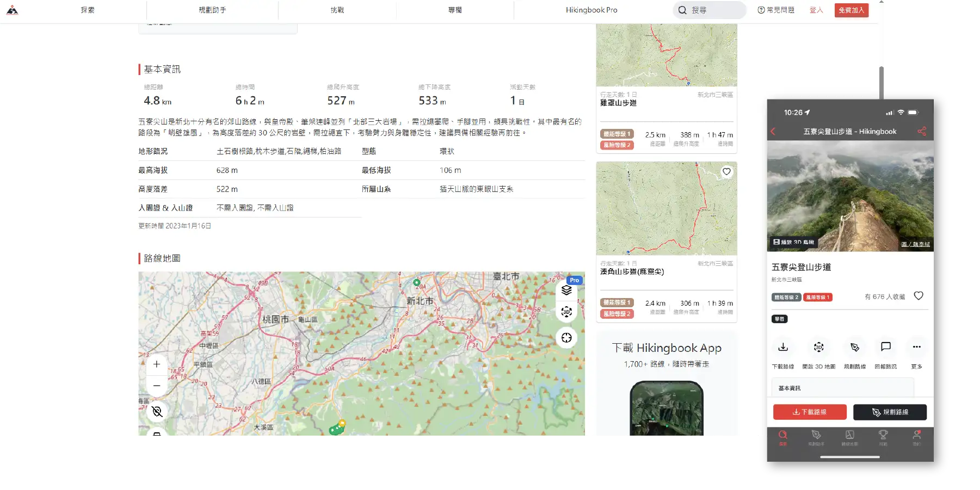
Task: Click the 527 m total ascent value
Action: (341, 101)
